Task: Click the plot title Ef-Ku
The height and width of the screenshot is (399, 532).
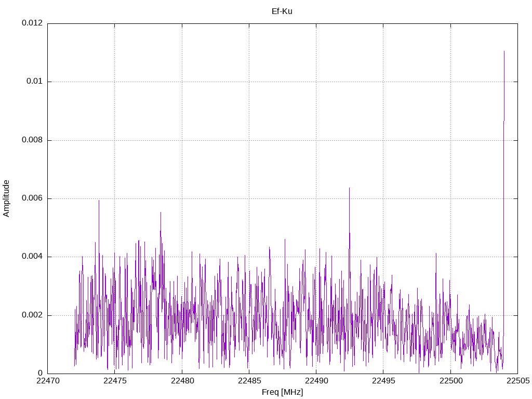Action: pyautogui.click(x=282, y=11)
